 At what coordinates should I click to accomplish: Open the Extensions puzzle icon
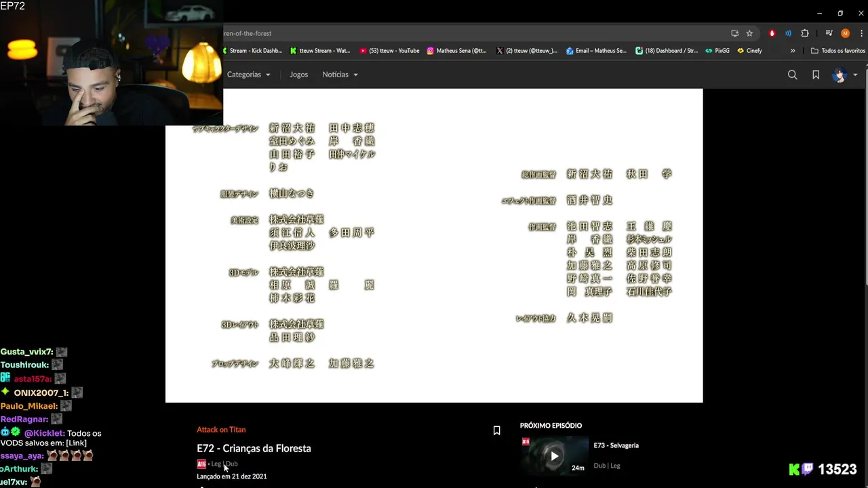(805, 33)
